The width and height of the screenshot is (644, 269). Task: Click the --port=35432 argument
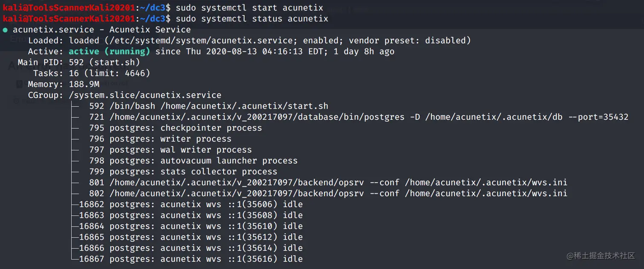[x=598, y=117]
